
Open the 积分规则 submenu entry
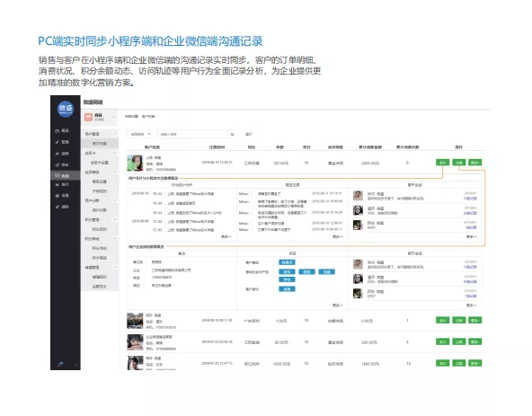[x=100, y=229]
